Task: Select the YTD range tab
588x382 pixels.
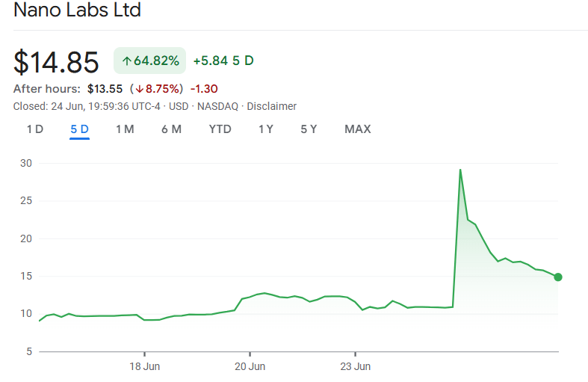Action: (220, 129)
